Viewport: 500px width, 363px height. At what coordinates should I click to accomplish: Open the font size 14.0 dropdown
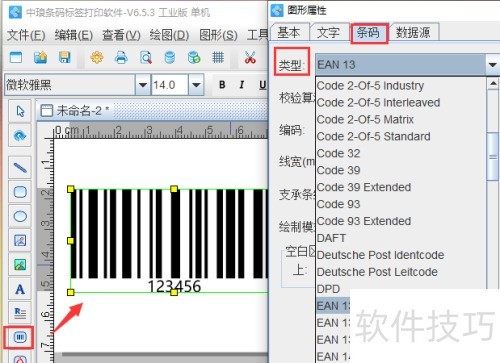point(196,85)
